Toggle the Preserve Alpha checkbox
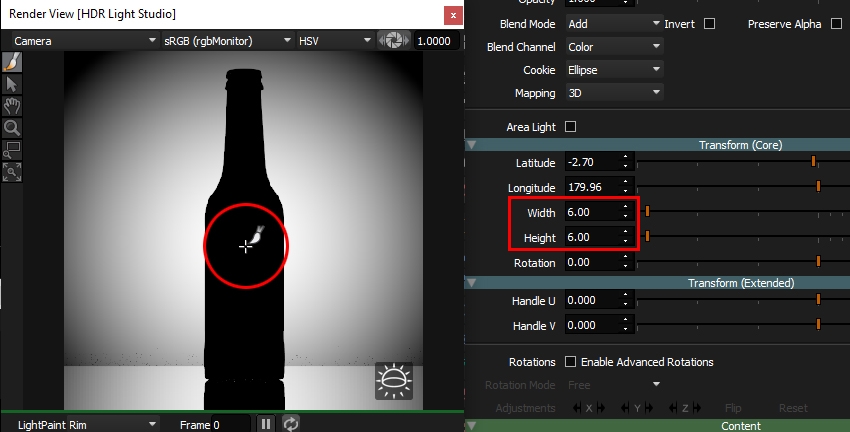The height and width of the screenshot is (432, 850). (x=836, y=24)
